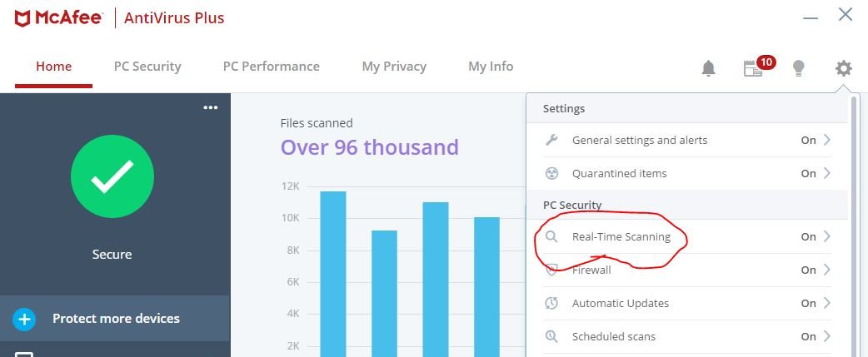
Task: Open Real-Time Scanning settings
Action: coord(687,236)
